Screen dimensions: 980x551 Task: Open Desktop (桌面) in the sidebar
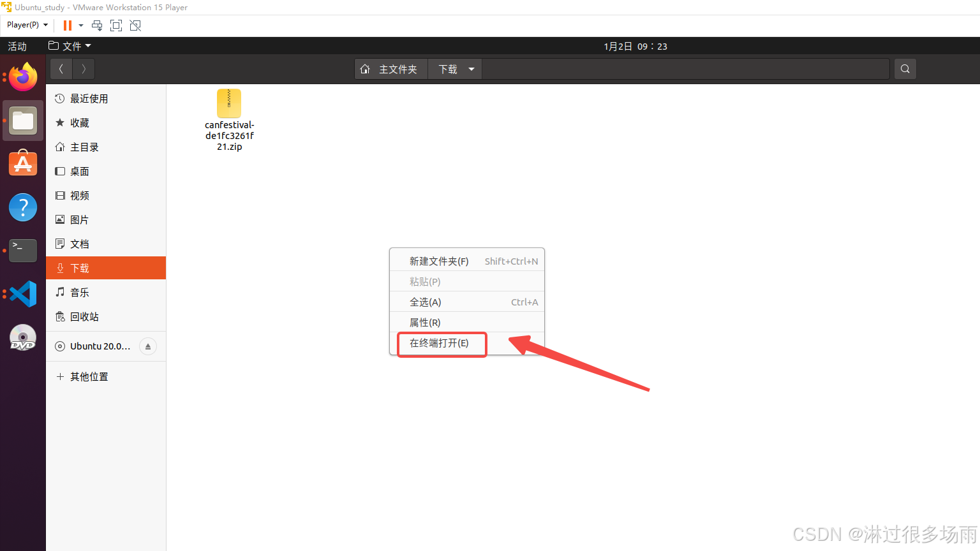(106, 171)
